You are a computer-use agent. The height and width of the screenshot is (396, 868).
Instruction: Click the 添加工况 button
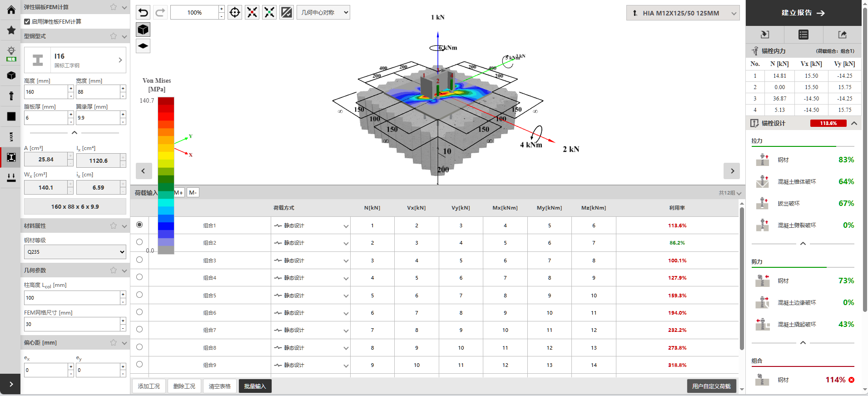(149, 386)
